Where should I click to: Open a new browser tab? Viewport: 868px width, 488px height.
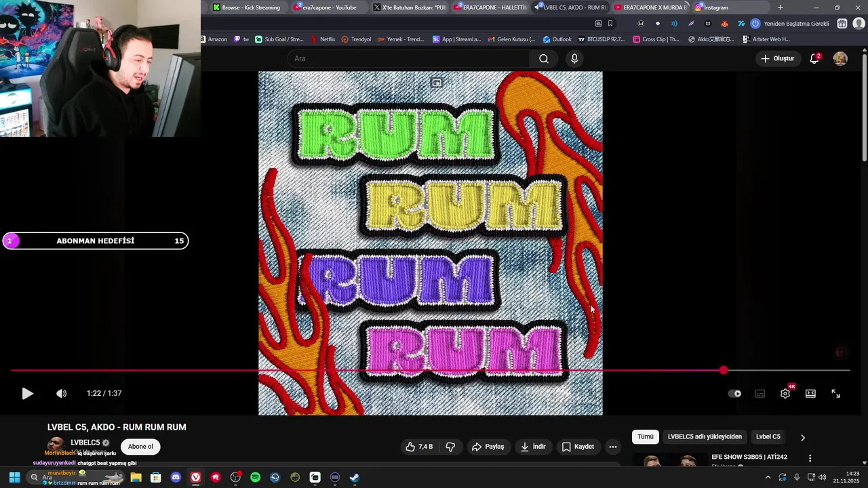[x=780, y=7]
